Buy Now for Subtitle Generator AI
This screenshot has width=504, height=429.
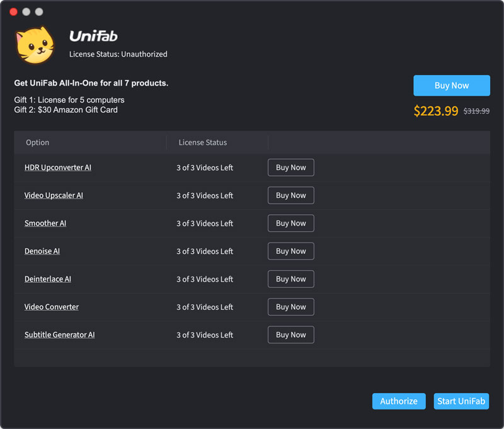(291, 335)
